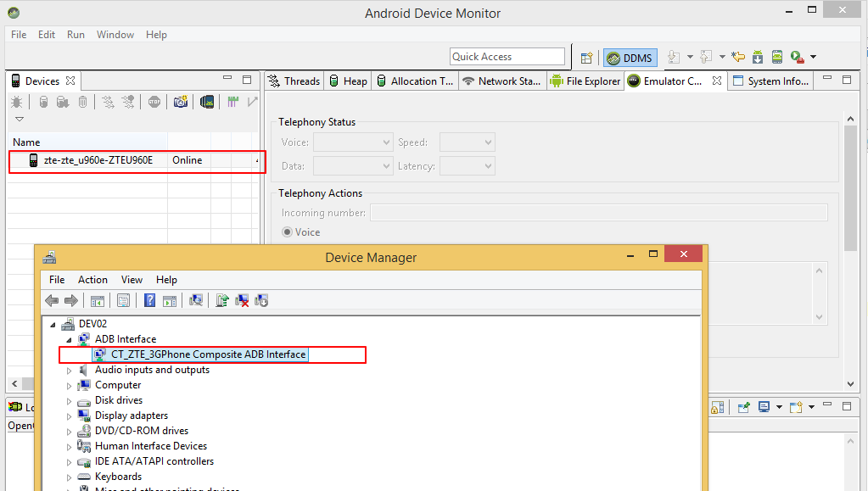
Task: Click Show/Hide Console Tree icon in Device Manager
Action: coord(98,301)
